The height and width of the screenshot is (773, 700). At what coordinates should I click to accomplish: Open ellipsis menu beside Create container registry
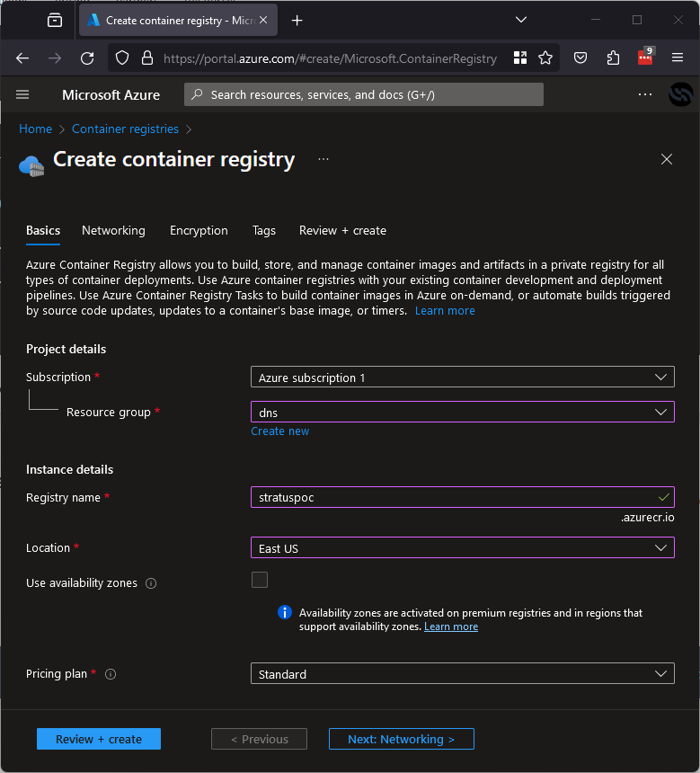pyautogui.click(x=323, y=159)
